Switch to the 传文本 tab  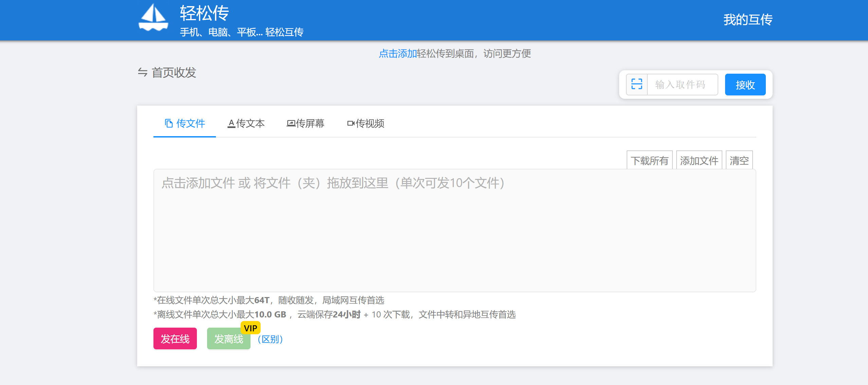click(246, 123)
